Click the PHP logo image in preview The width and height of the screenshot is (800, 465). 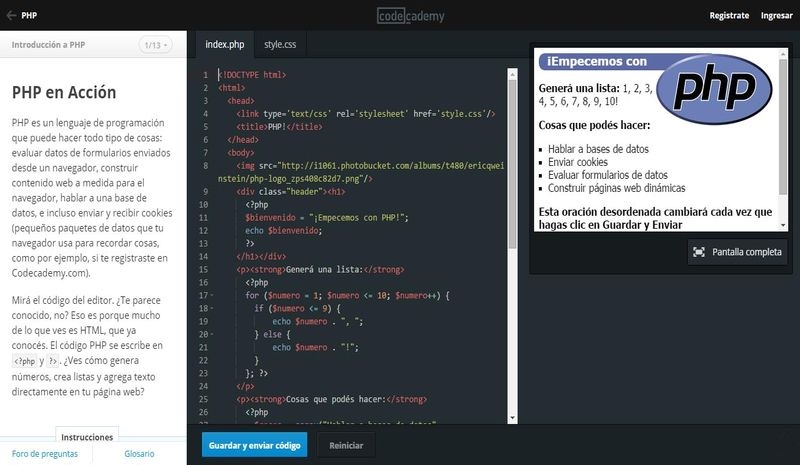(x=714, y=89)
